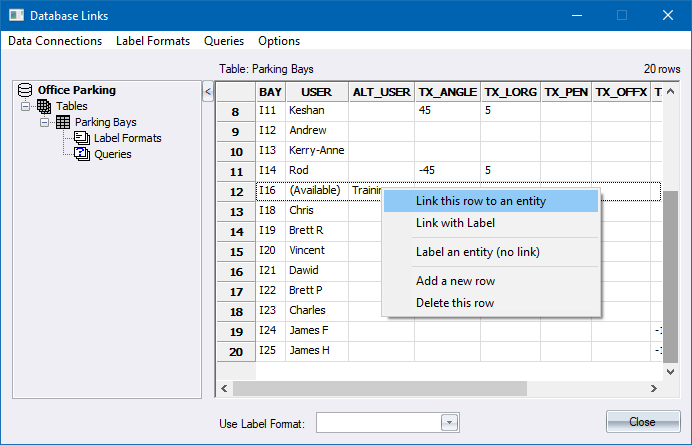Click the Office Parking database icon
692x445 pixels.
tap(26, 90)
